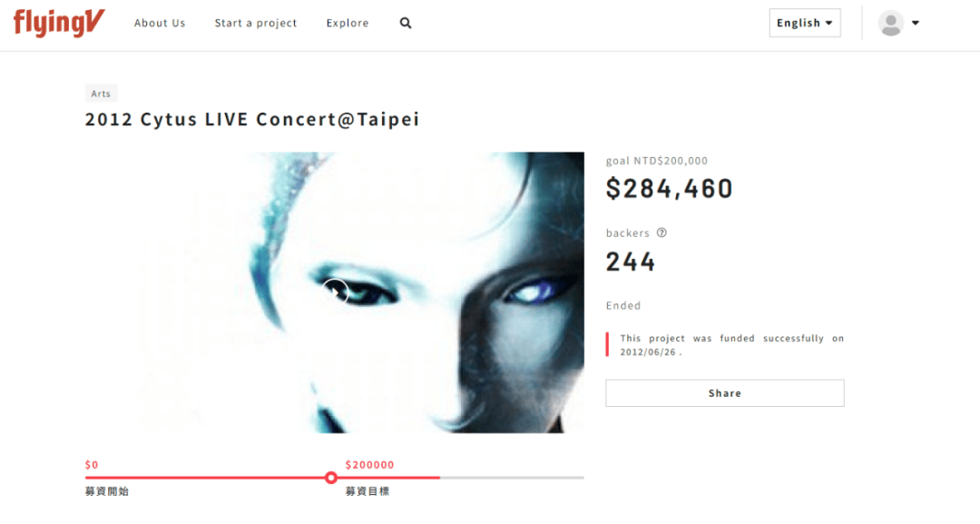This screenshot has width=980, height=524.
Task: Click the funded successfully notice
Action: click(732, 345)
